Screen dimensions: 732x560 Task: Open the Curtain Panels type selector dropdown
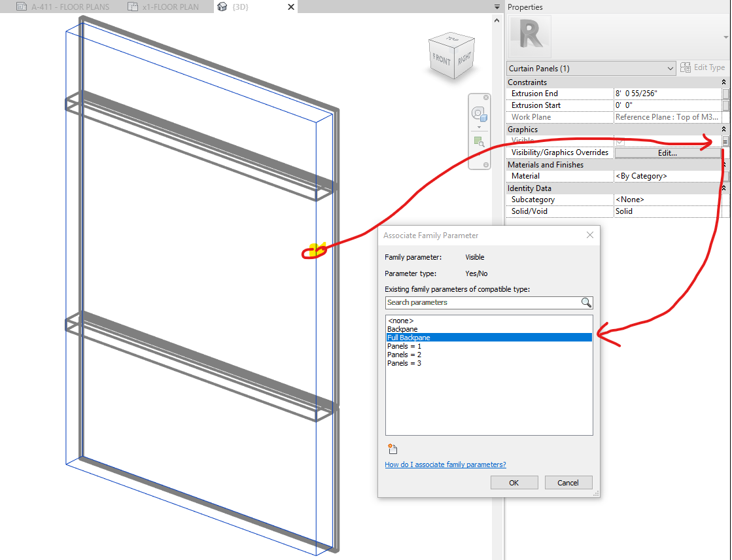pyautogui.click(x=670, y=68)
